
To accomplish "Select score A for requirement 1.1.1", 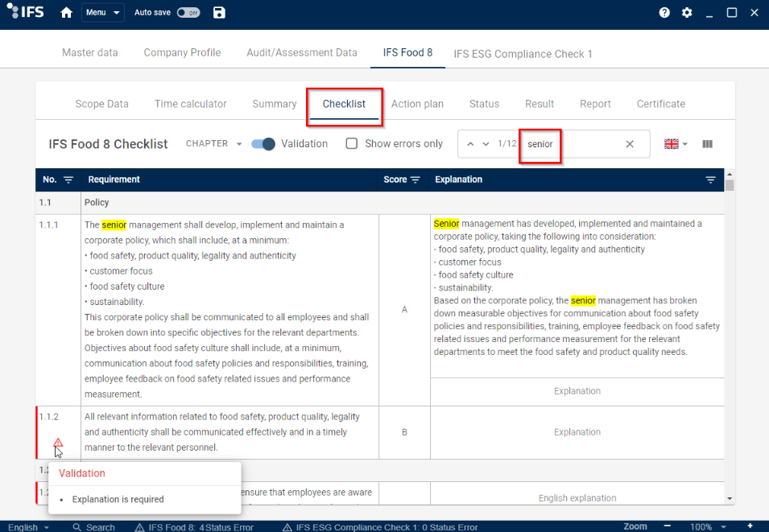I will [x=404, y=310].
